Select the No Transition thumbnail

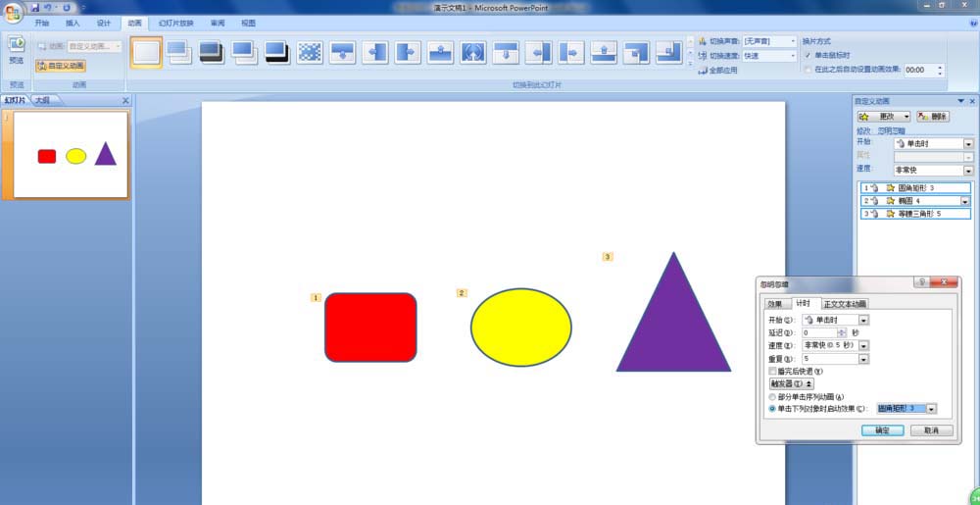146,53
